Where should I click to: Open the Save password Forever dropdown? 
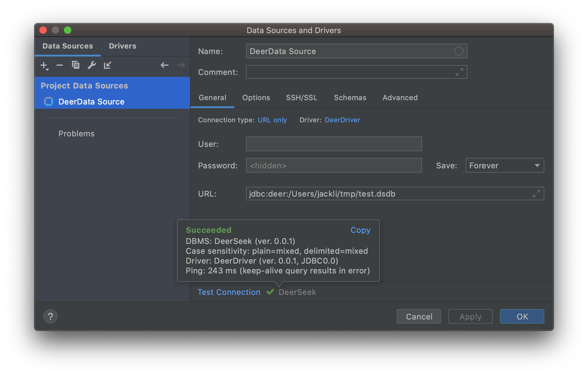coord(505,166)
